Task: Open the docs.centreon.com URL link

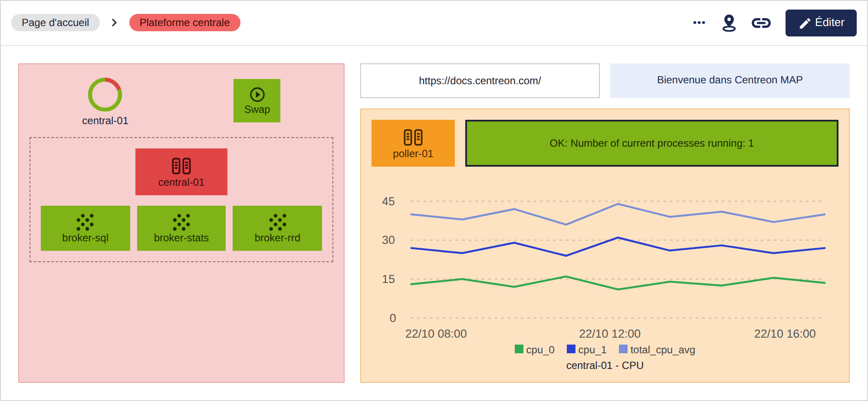Action: point(480,81)
